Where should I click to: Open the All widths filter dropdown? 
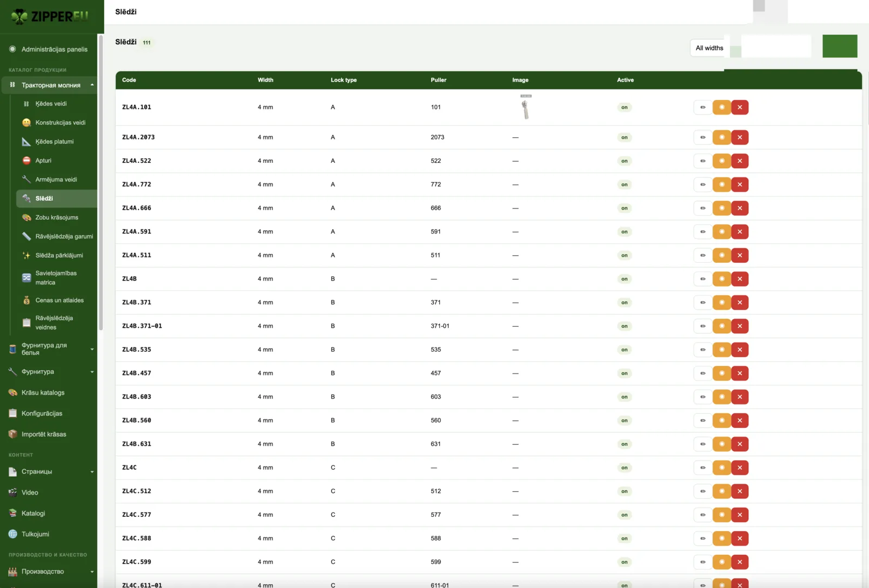coord(709,48)
